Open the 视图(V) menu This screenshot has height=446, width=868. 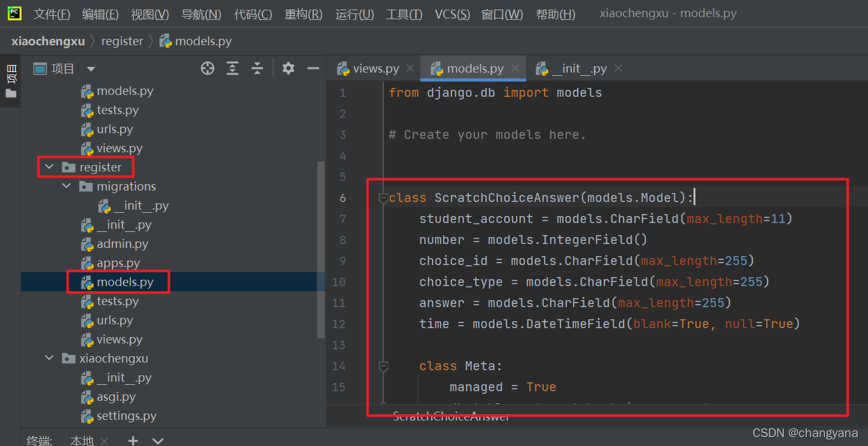point(150,14)
